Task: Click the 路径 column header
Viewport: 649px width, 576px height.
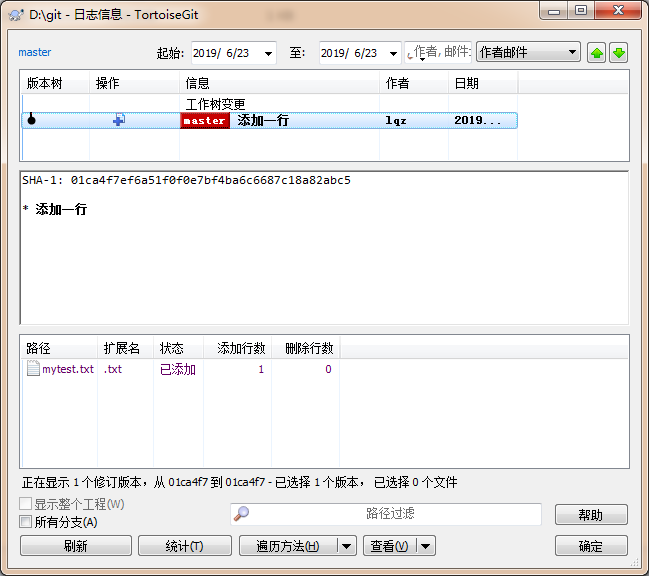Action: [59, 348]
